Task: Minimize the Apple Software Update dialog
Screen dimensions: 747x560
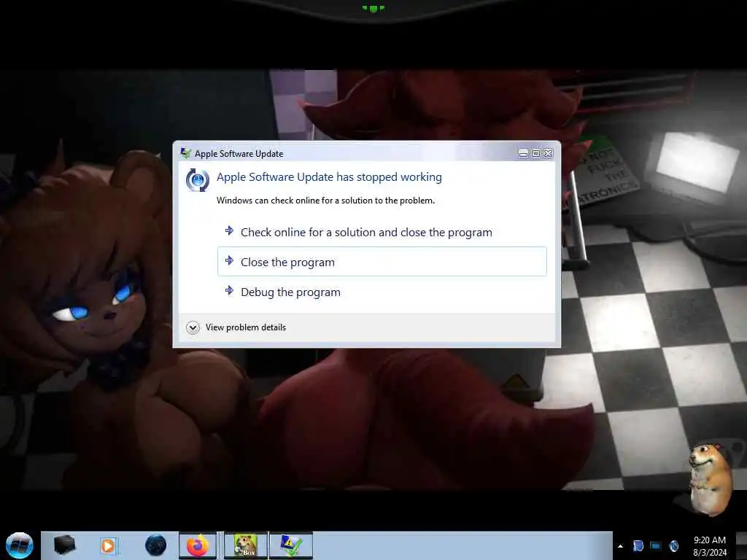Action: 523,153
